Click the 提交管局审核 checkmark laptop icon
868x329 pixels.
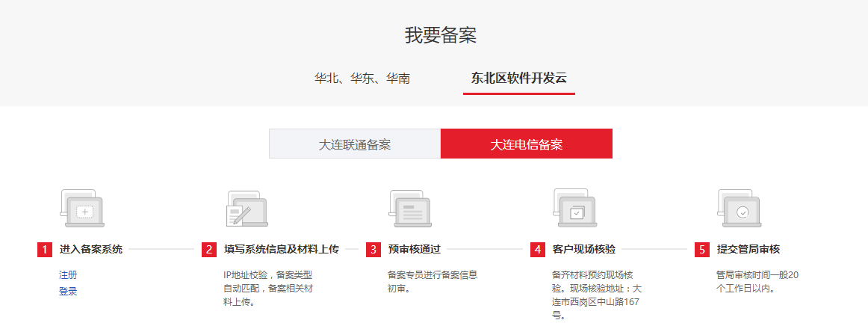coord(739,209)
